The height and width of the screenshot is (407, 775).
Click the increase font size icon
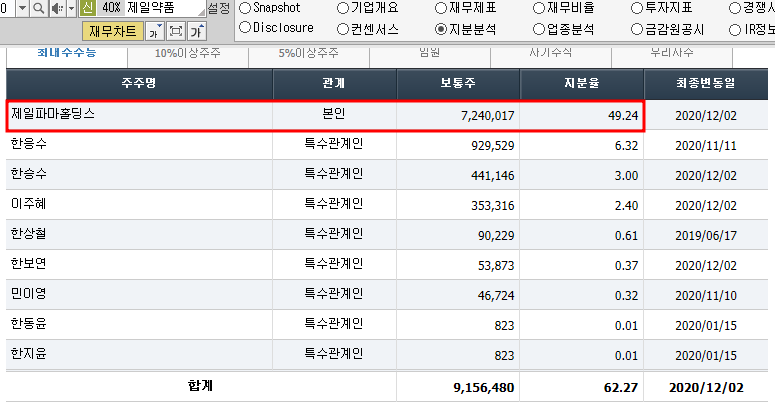[x=197, y=32]
